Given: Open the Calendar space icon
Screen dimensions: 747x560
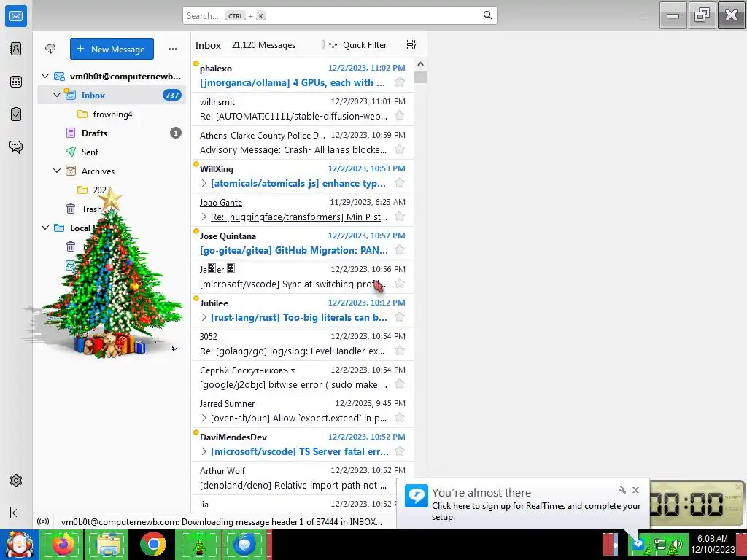Looking at the screenshot, I should tap(16, 82).
